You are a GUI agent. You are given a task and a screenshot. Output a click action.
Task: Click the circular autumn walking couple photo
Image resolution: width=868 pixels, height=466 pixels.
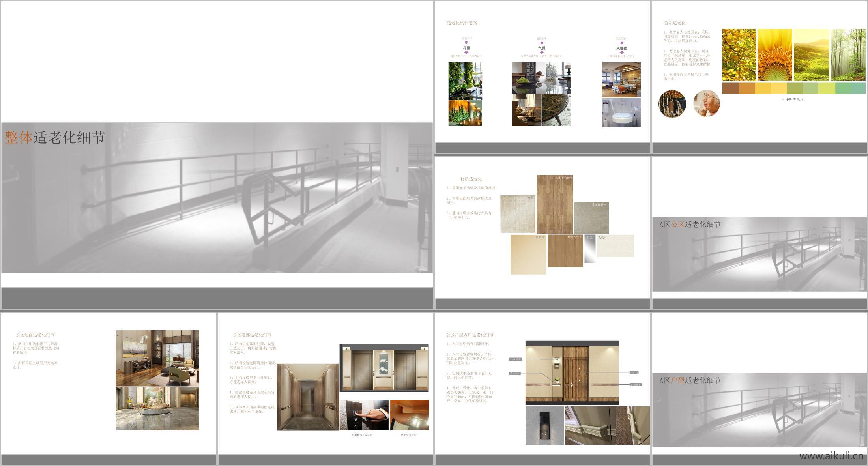point(672,104)
